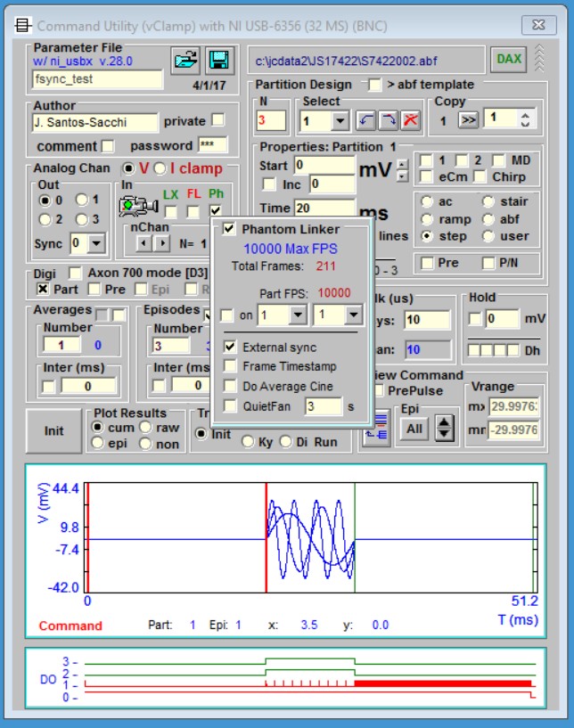Toggle abf template checkbox
The width and height of the screenshot is (574, 728).
pos(373,85)
